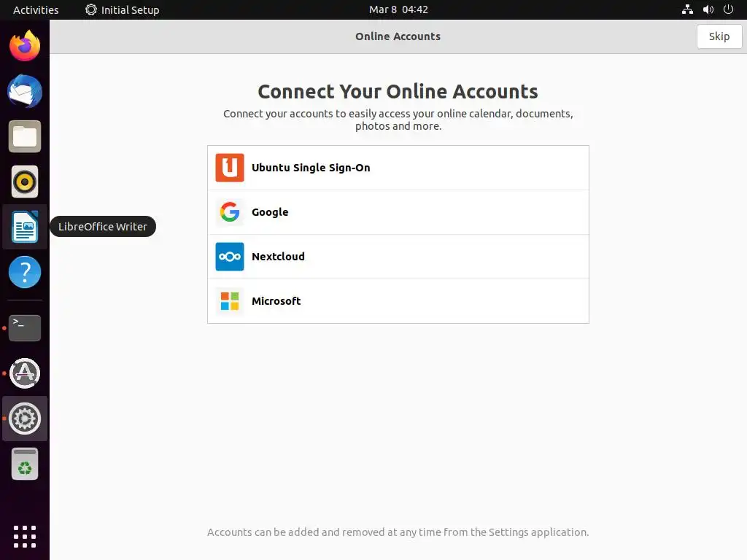Click the Nextcloud logo icon
The width and height of the screenshot is (747, 560).
click(230, 257)
